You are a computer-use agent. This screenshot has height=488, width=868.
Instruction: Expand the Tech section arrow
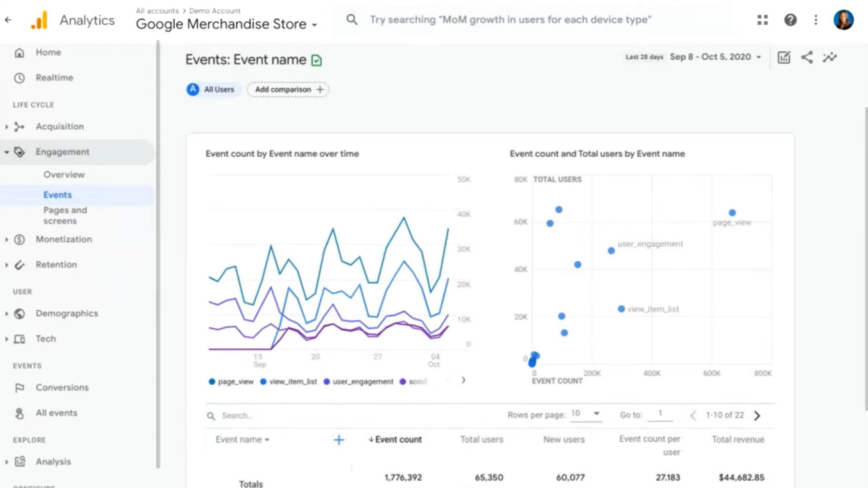click(6, 339)
